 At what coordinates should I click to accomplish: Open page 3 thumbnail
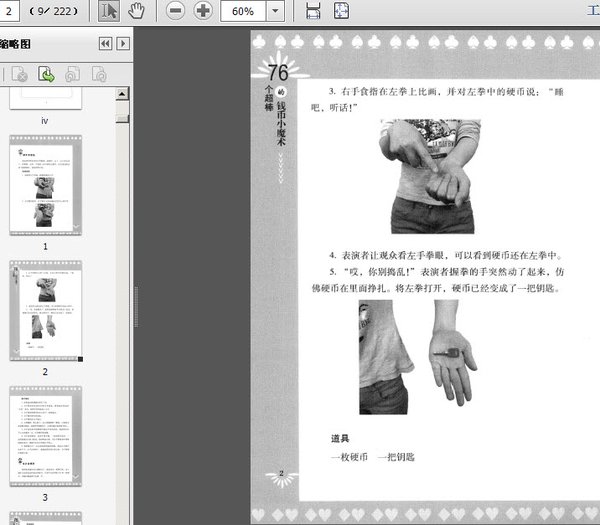point(46,436)
